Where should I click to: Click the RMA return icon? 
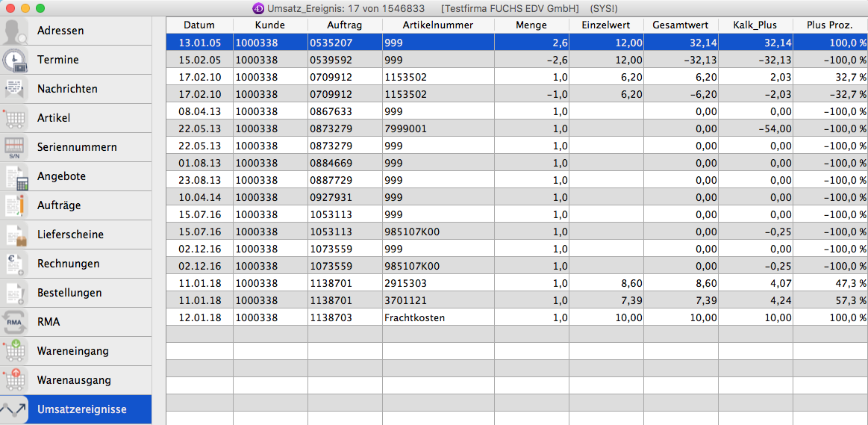[14, 323]
